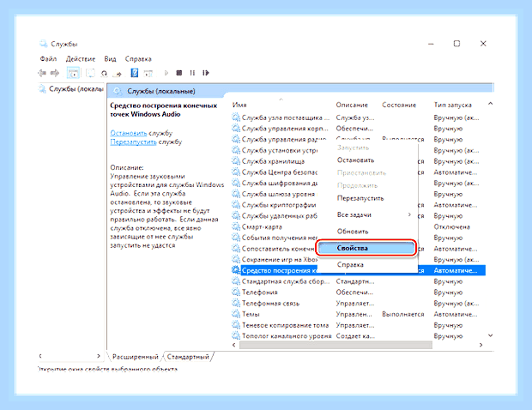This screenshot has width=532, height=410.
Task: Click the right arrow on the list's horizontal scrollbar
Action: (481, 345)
